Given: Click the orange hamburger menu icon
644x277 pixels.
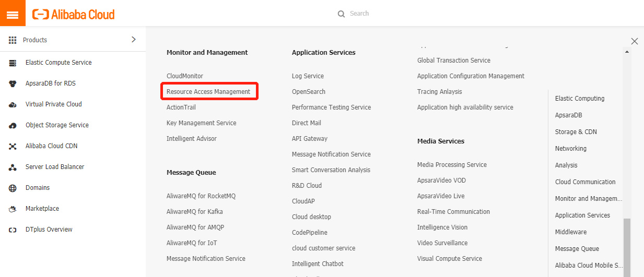Looking at the screenshot, I should tap(13, 14).
